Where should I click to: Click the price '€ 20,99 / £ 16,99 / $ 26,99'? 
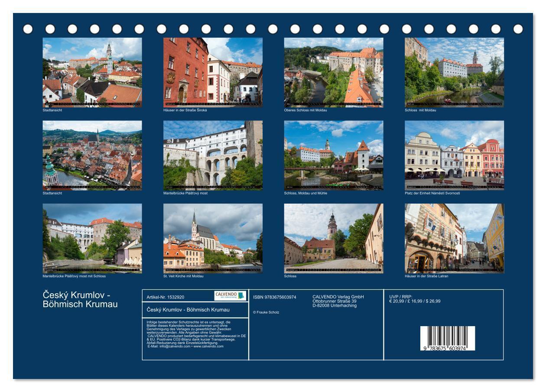[x=415, y=301]
